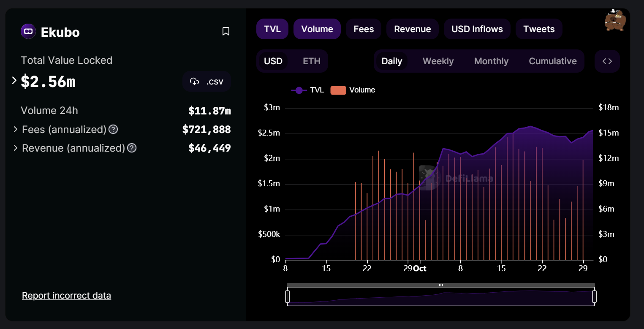Bookmark the Ekubo protocol
Screen dimensions: 644x329
tap(226, 31)
